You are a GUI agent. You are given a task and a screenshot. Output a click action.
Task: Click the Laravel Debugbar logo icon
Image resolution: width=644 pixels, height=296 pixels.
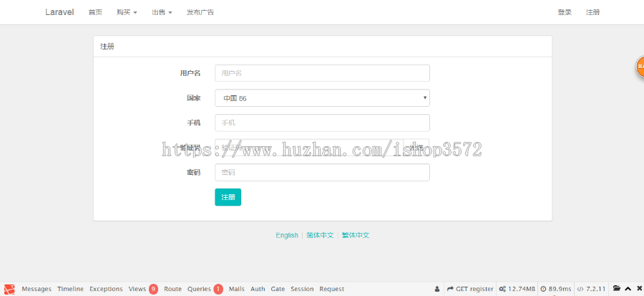click(x=9, y=289)
